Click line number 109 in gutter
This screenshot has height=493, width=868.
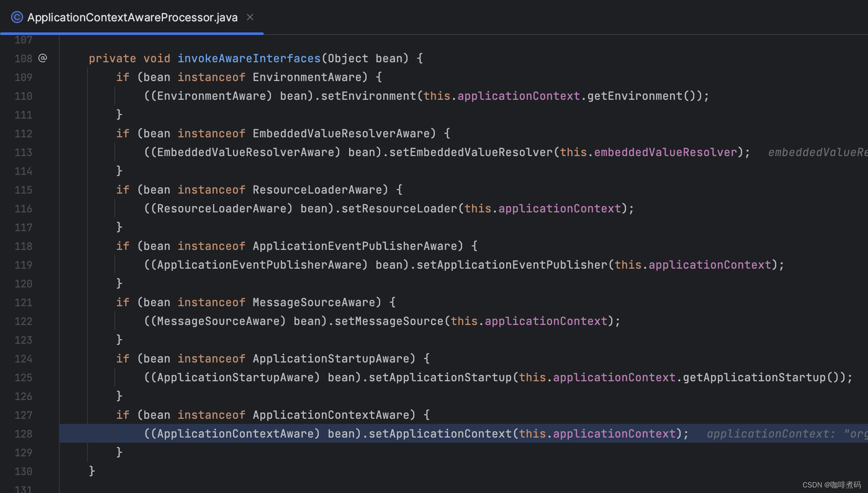pos(23,77)
